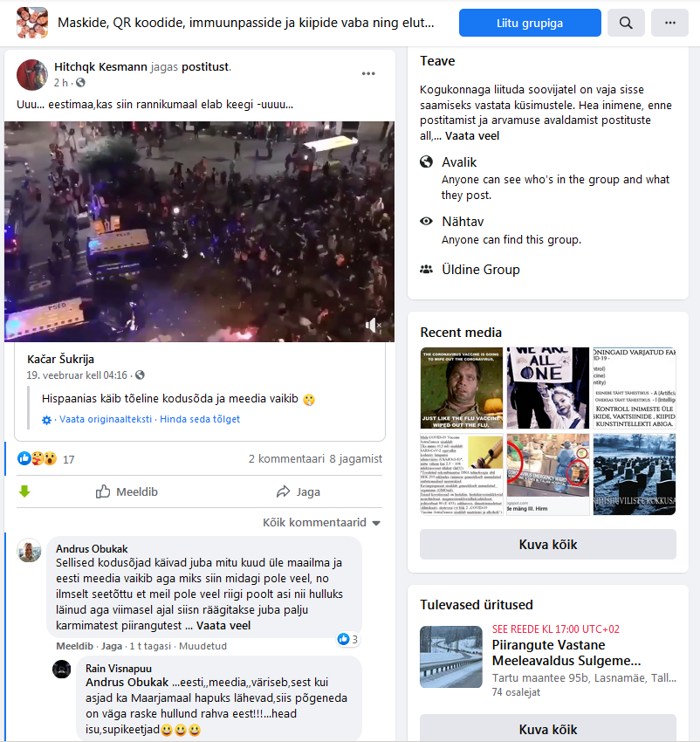Click the translation settings gear icon

click(46, 420)
